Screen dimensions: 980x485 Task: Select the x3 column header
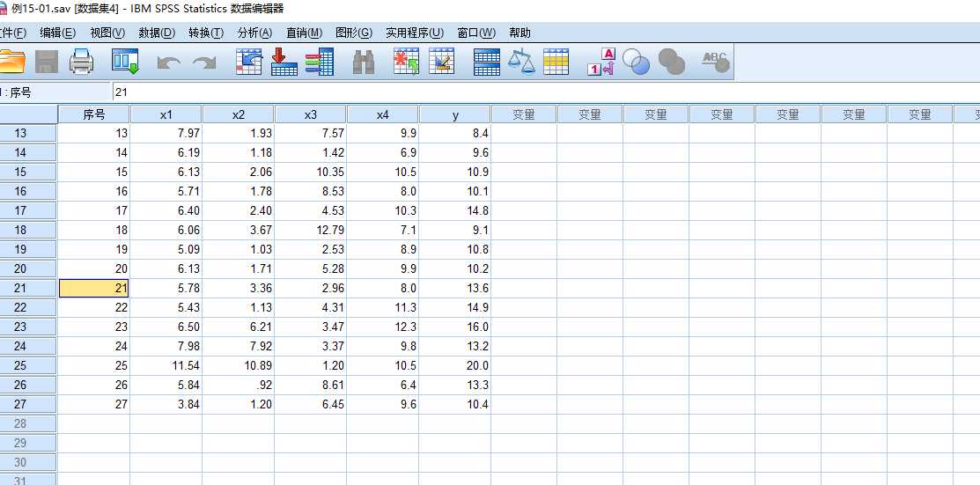(x=311, y=114)
